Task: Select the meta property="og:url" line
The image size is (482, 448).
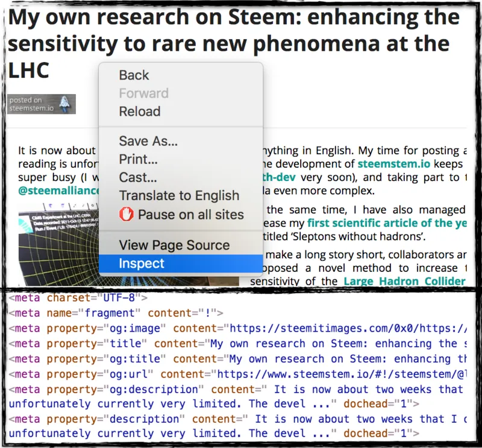Action: pyautogui.click(x=237, y=374)
